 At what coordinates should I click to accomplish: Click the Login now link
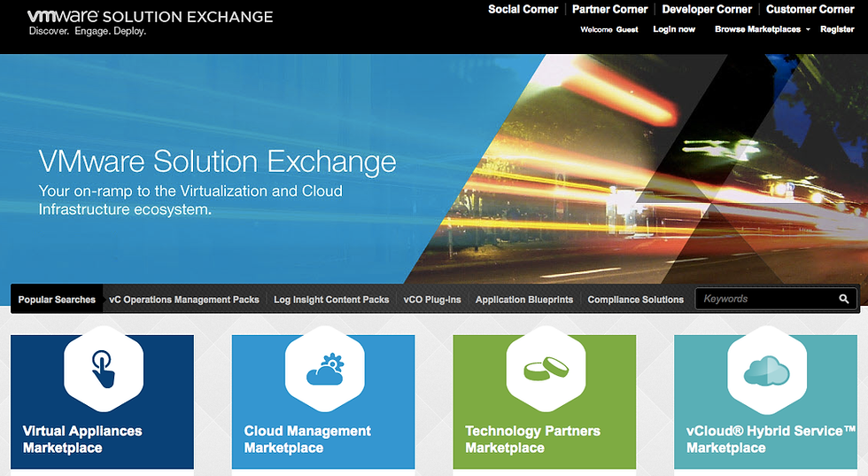tap(674, 29)
